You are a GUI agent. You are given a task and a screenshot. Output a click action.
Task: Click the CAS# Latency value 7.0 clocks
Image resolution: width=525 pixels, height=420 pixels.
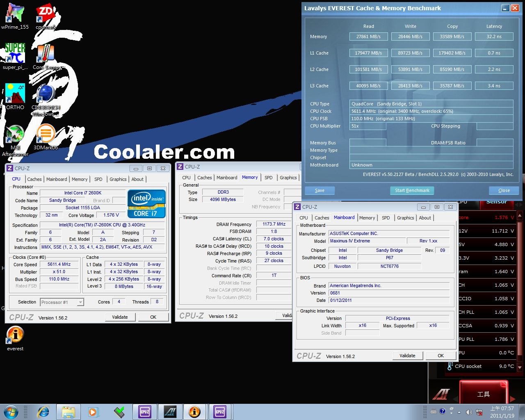point(274,239)
